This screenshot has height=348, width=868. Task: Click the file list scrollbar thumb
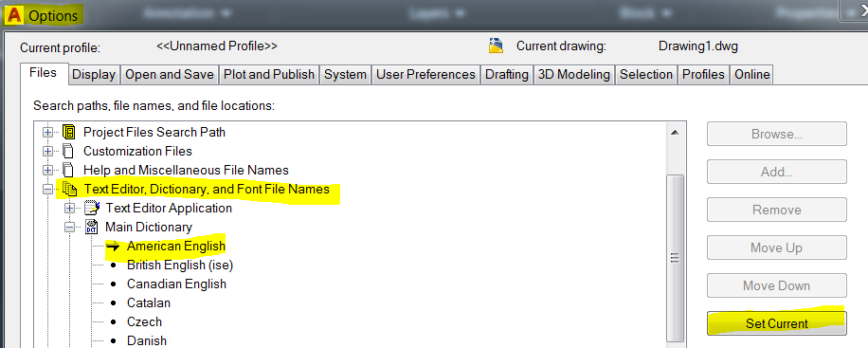(x=675, y=258)
